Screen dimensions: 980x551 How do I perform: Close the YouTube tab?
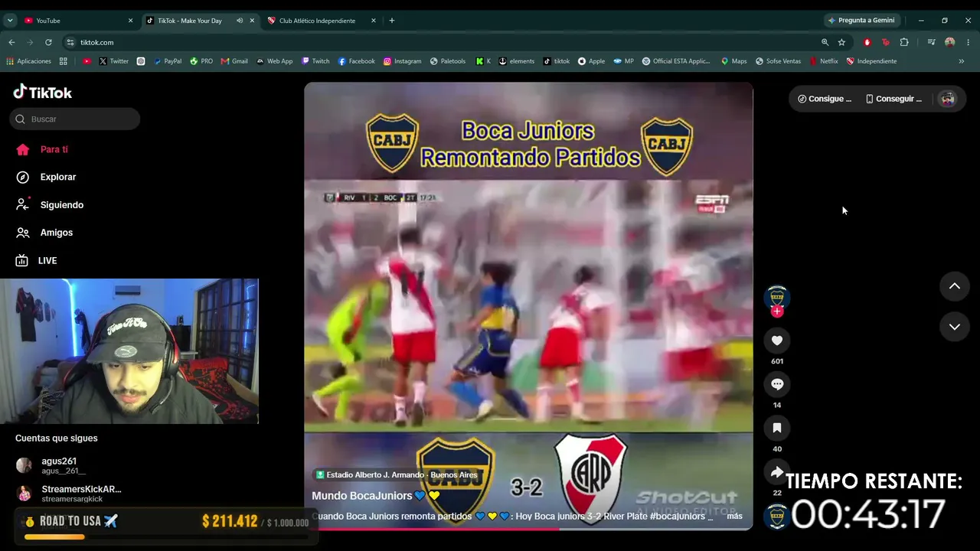click(130, 21)
